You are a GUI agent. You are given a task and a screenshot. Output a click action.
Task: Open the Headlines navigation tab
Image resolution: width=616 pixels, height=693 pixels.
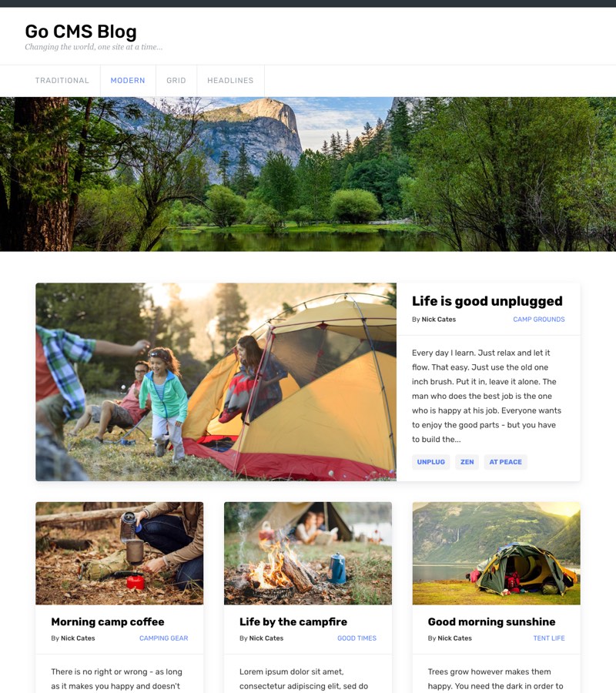(230, 80)
